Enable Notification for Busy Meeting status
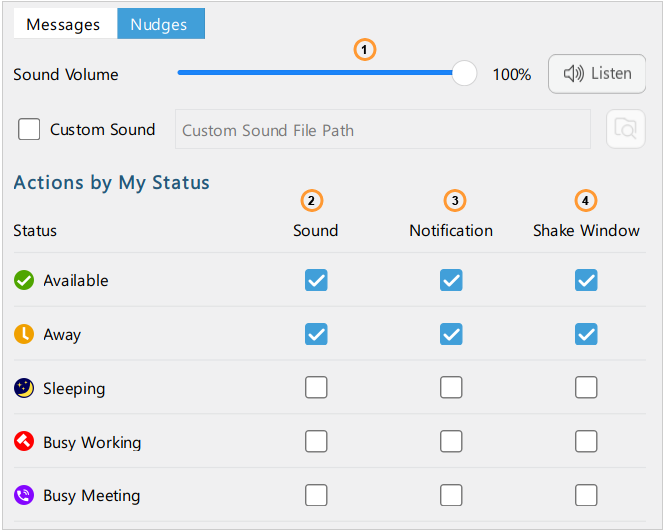This screenshot has width=665, height=531. tap(451, 495)
